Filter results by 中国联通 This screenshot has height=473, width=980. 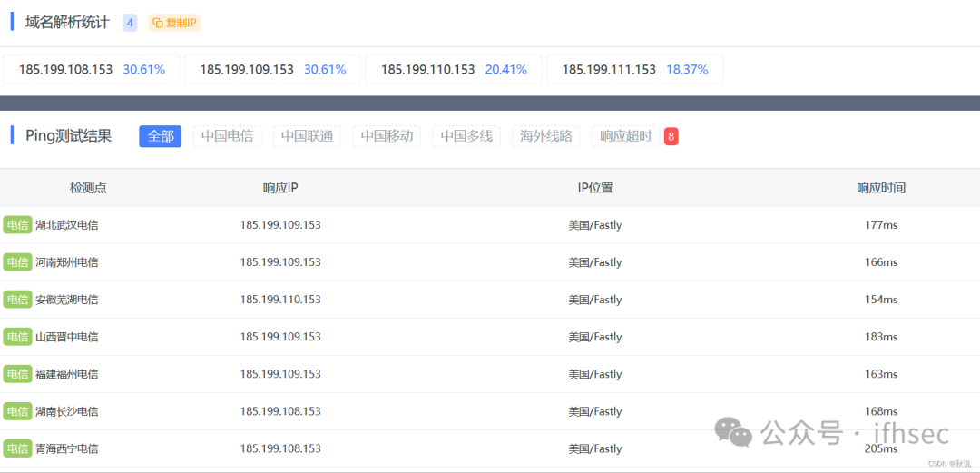pyautogui.click(x=307, y=136)
